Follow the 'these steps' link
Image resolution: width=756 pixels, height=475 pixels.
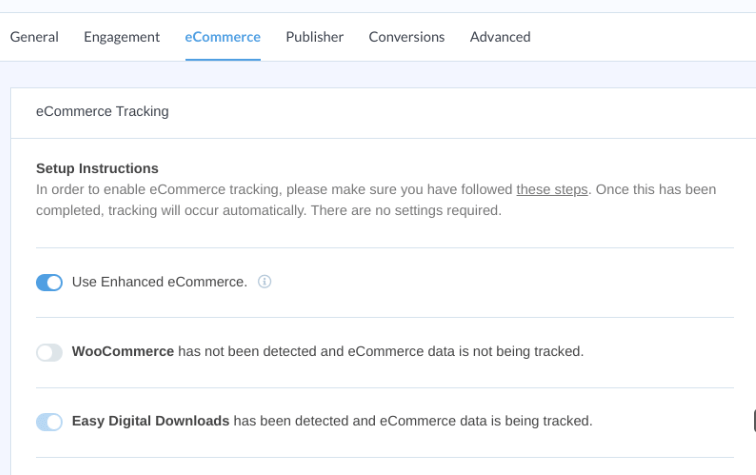[552, 190]
